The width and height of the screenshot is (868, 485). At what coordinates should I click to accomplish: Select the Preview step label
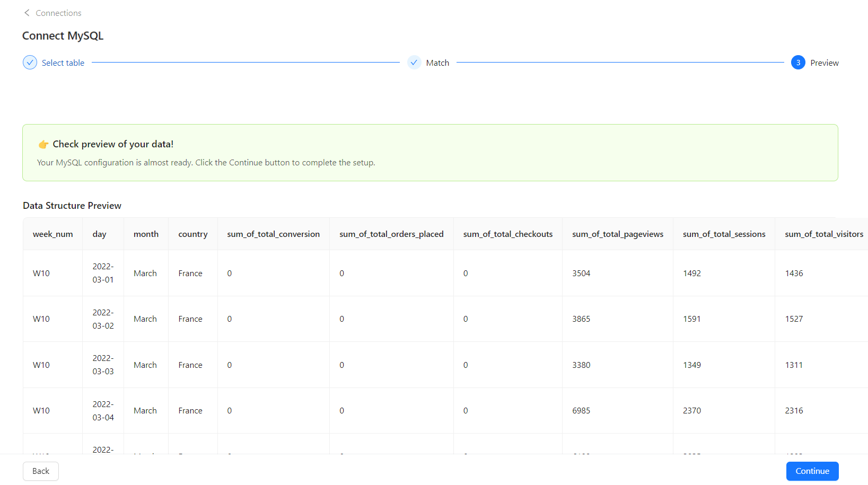825,63
